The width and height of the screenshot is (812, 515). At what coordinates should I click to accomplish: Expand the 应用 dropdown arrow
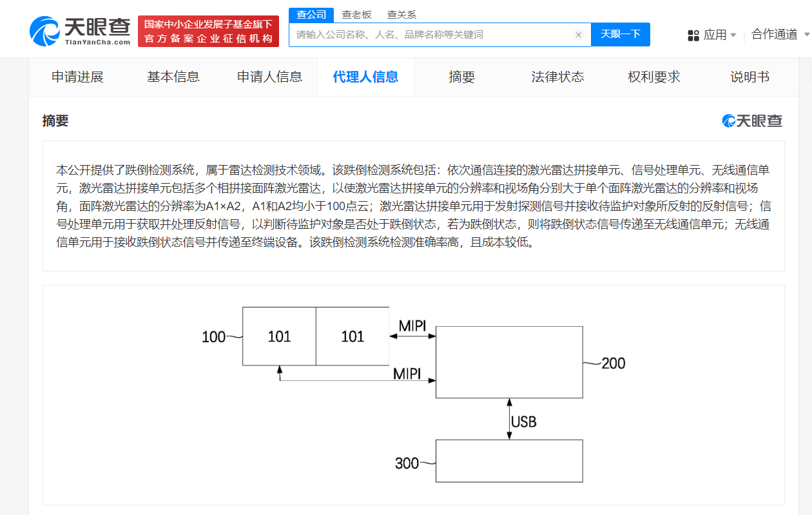click(x=733, y=35)
